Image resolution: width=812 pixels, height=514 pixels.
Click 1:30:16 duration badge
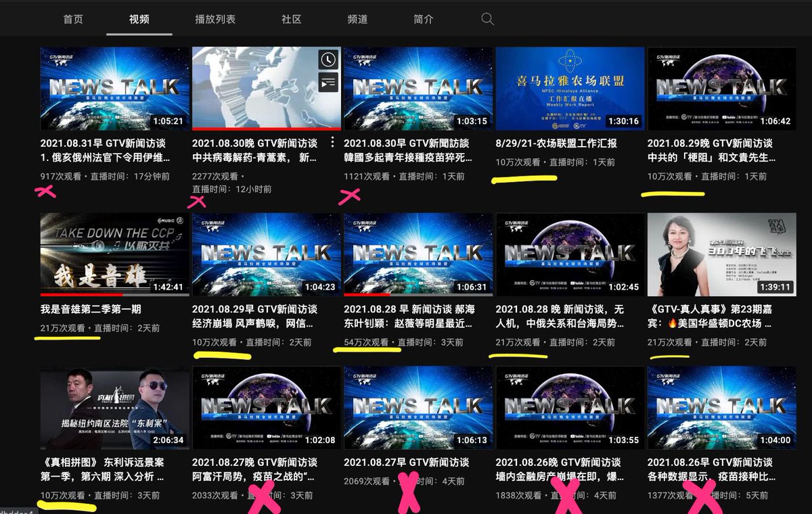click(623, 121)
